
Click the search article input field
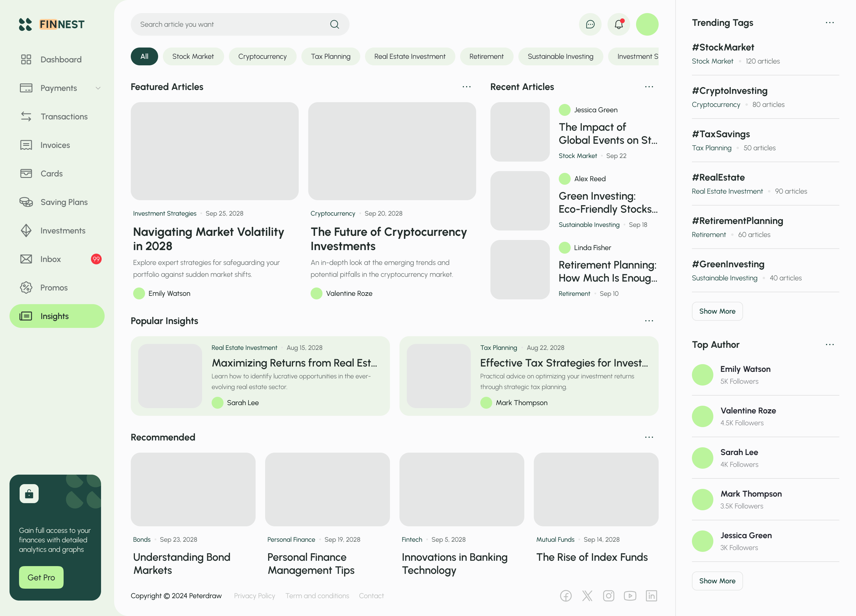pyautogui.click(x=230, y=25)
